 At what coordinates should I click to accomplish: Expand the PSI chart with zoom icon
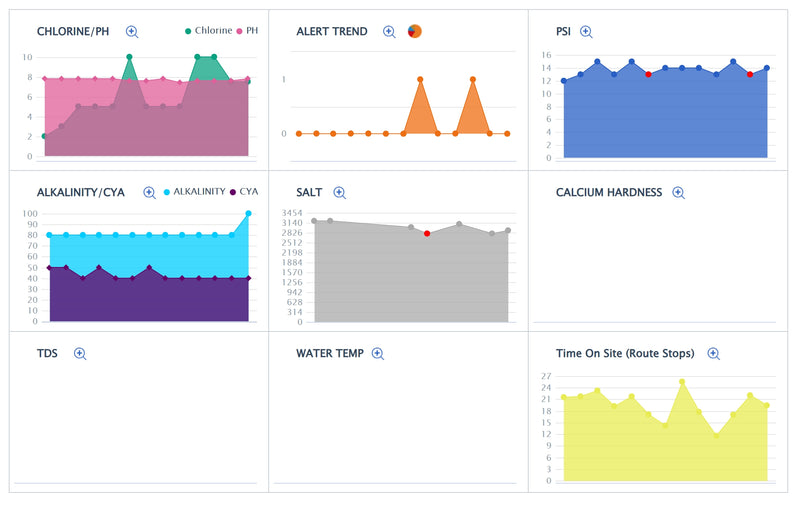tap(586, 32)
